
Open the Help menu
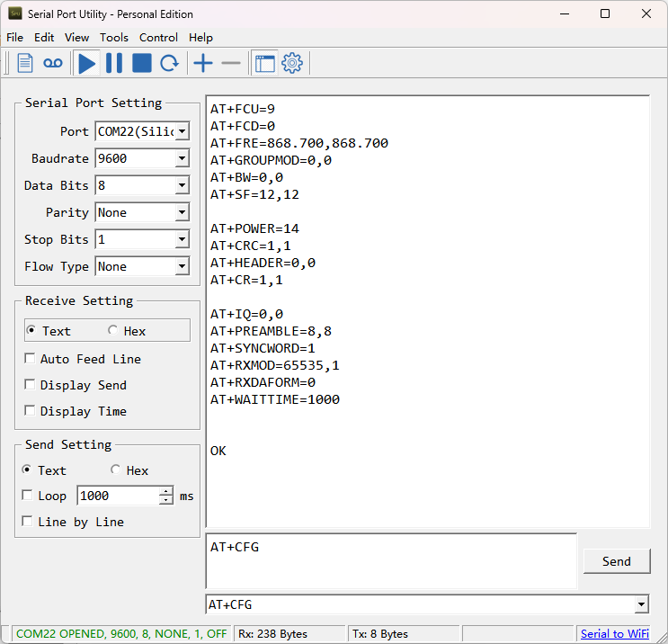pyautogui.click(x=200, y=38)
